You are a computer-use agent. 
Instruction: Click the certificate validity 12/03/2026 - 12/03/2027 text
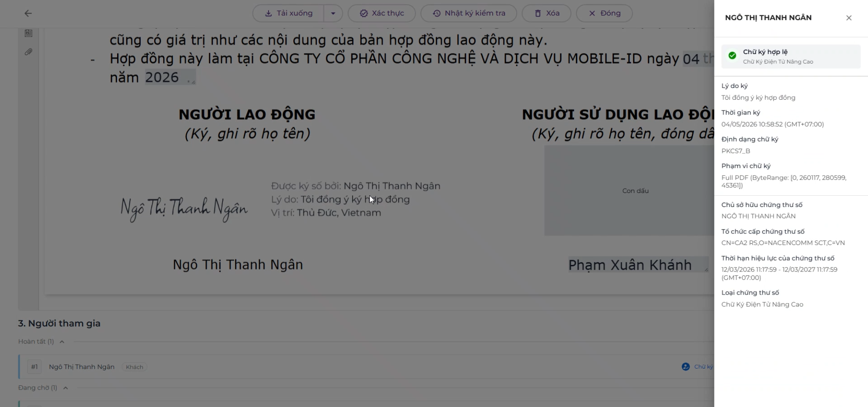(779, 274)
